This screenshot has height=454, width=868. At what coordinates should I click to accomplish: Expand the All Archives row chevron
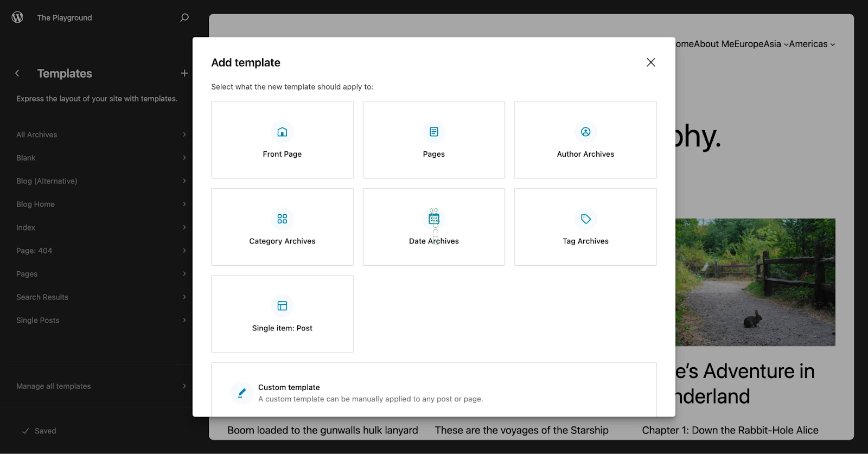184,135
